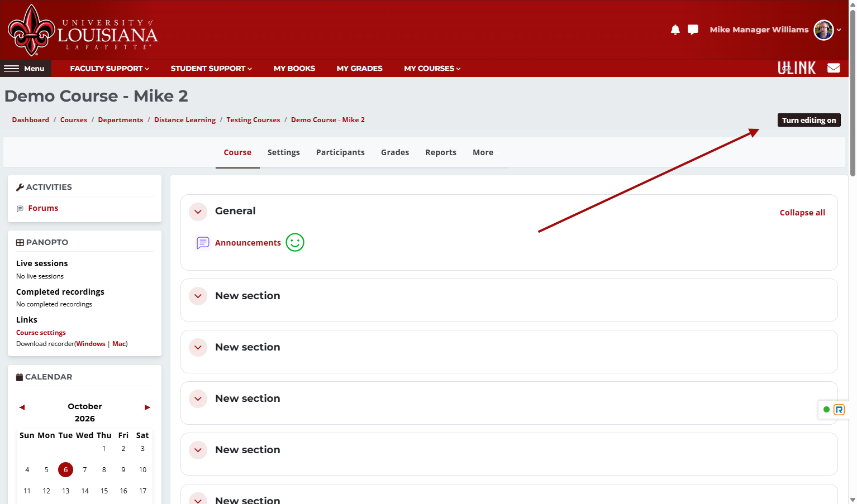Image resolution: width=857 pixels, height=504 pixels.
Task: Open the Forums activity link
Action: 43,208
